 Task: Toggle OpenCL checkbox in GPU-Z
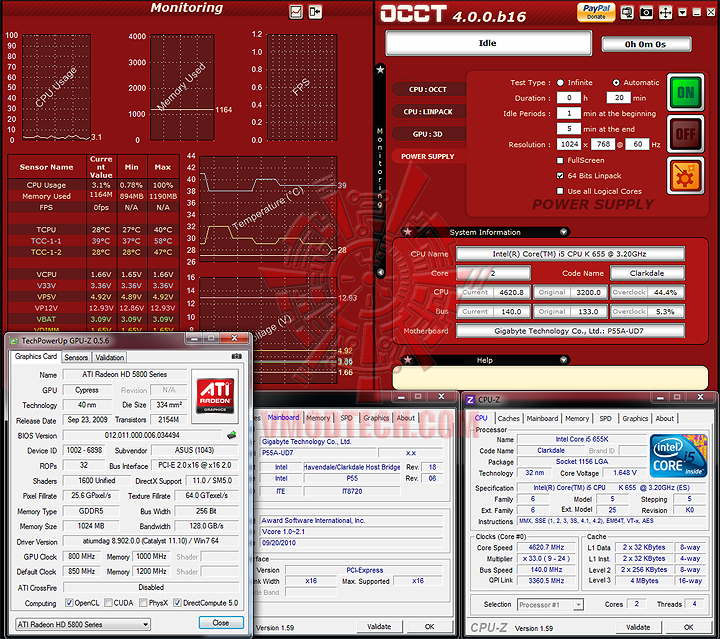point(69,602)
